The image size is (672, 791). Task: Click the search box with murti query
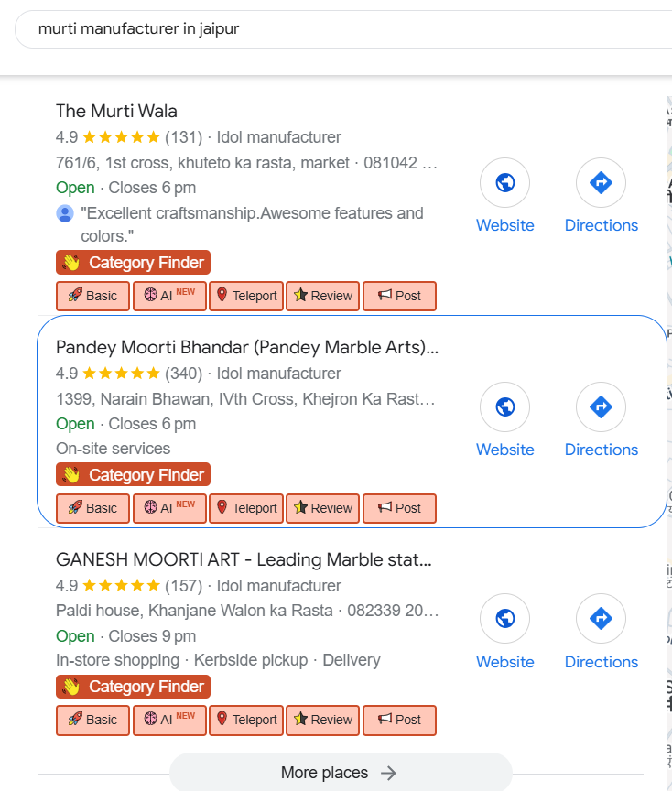(x=339, y=29)
